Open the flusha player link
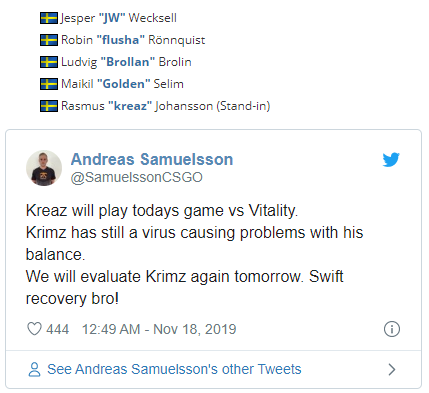This screenshot has height=393, width=429. 120,40
